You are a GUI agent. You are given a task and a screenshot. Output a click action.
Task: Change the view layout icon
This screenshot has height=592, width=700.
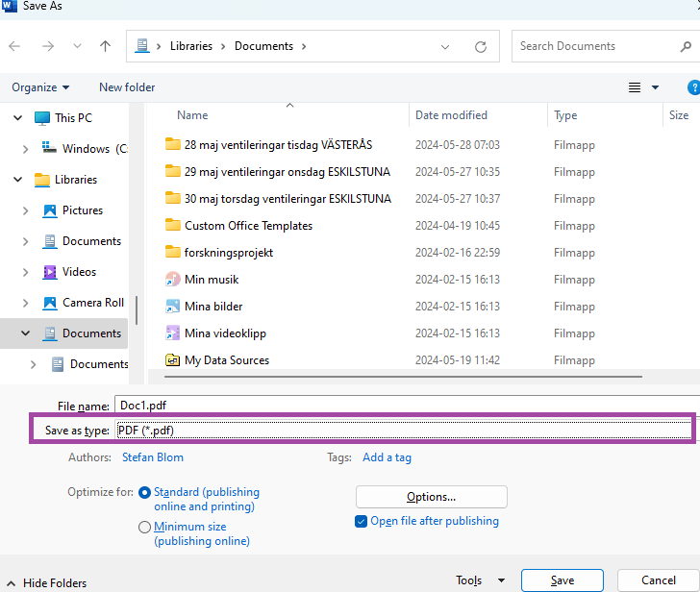pyautogui.click(x=635, y=87)
